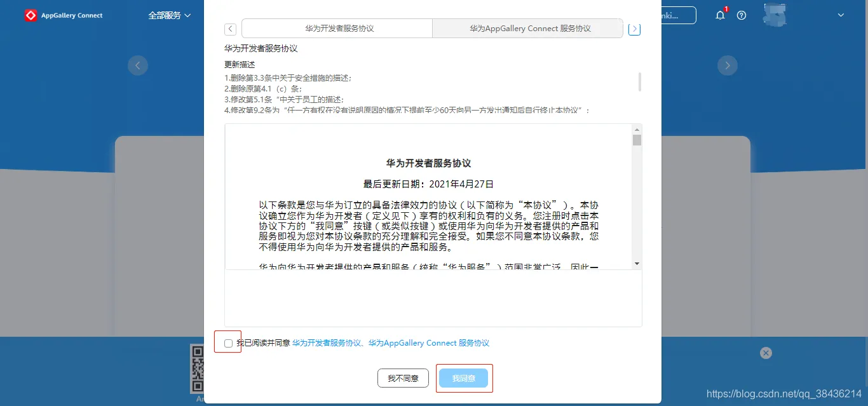
Task: Click the QR code image
Action: (x=196, y=369)
